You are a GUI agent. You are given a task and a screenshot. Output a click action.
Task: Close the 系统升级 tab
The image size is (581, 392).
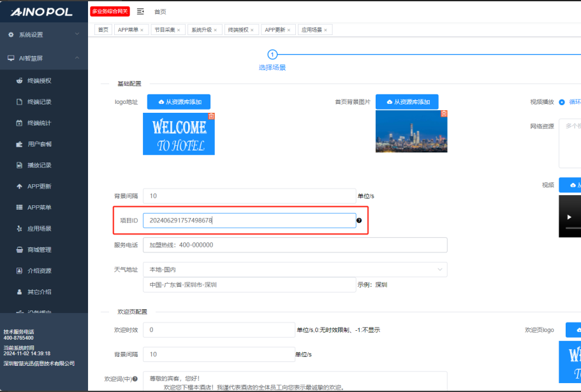(x=216, y=30)
